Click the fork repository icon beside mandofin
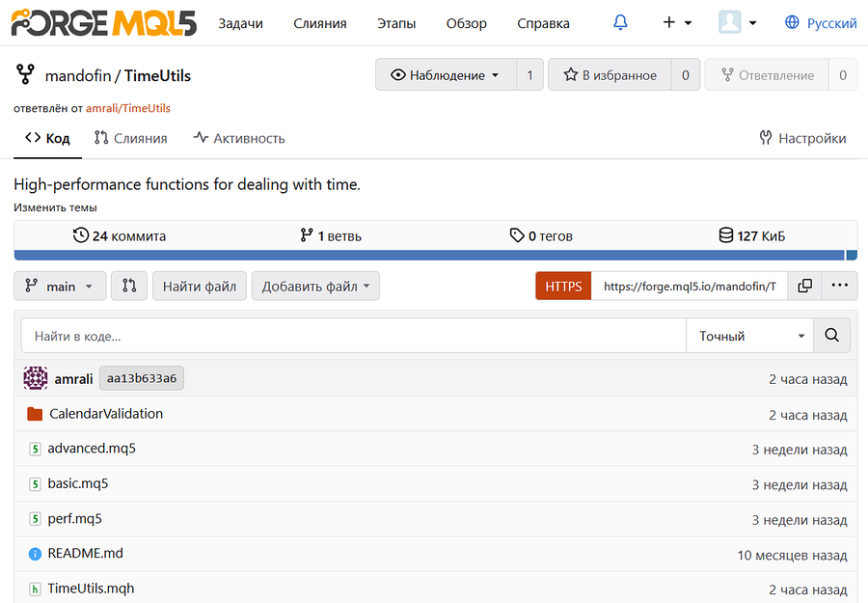The image size is (868, 603). coord(25,74)
